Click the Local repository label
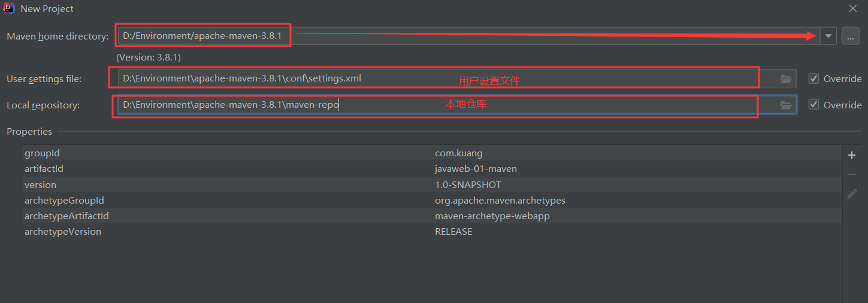This screenshot has width=868, height=303. point(43,105)
